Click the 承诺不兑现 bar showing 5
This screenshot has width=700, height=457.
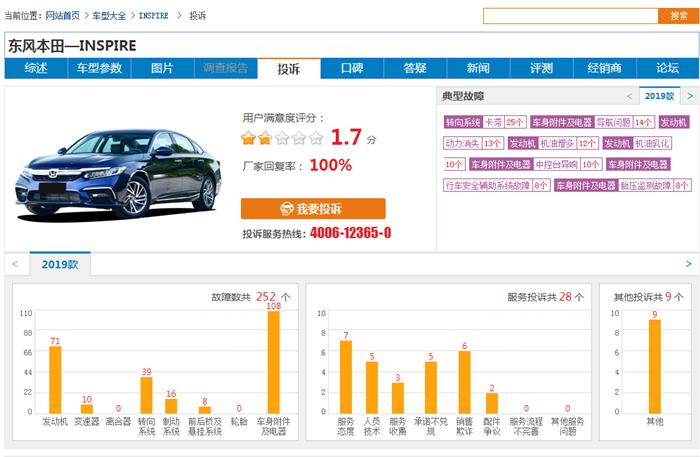[x=431, y=387]
